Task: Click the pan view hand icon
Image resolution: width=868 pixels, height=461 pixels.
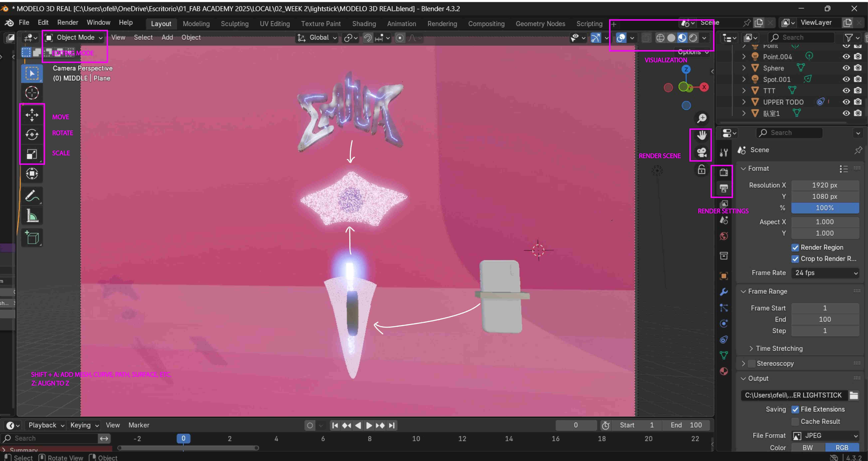Action: (x=702, y=135)
